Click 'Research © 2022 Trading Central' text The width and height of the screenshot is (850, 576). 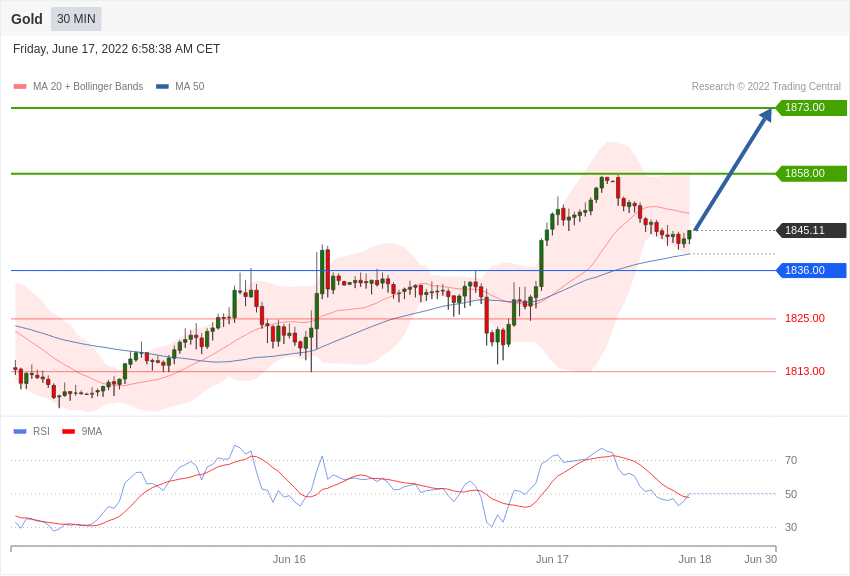766,86
